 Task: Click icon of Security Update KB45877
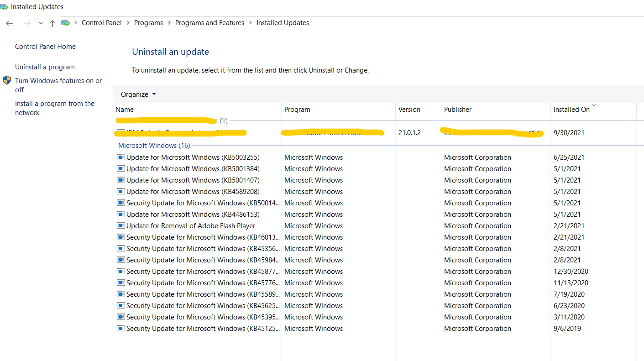pos(121,272)
